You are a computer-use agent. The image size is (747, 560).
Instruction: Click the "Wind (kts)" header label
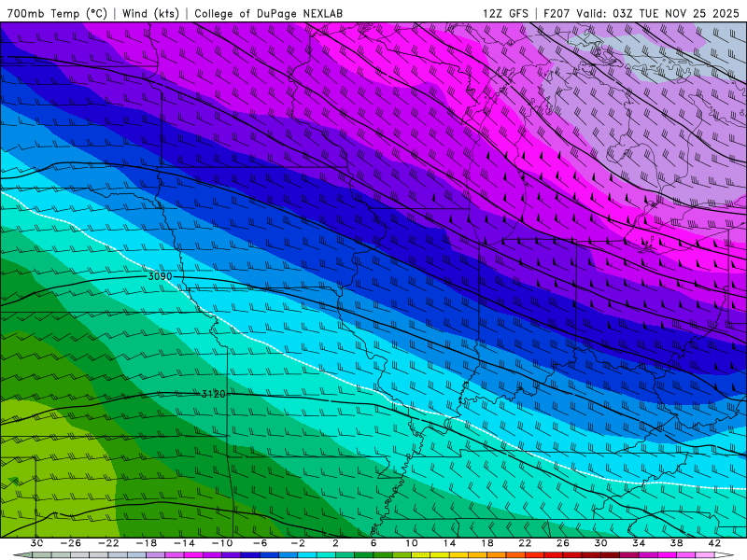150,13
